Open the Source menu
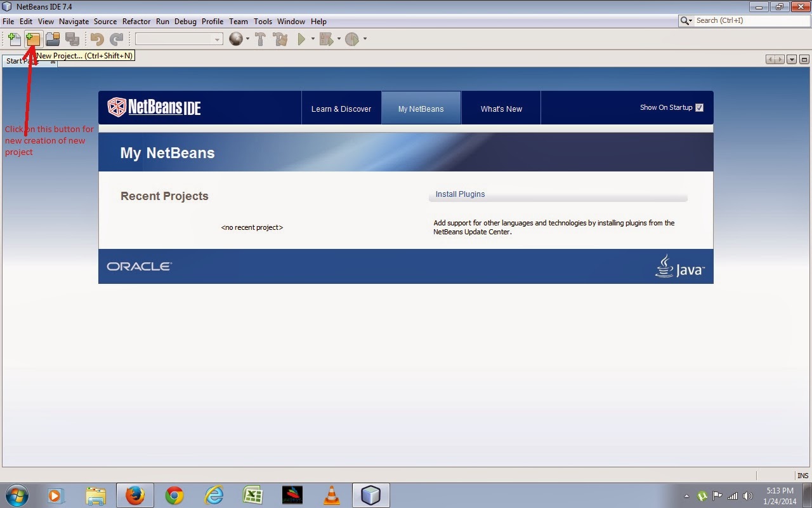The image size is (812, 508). click(105, 21)
